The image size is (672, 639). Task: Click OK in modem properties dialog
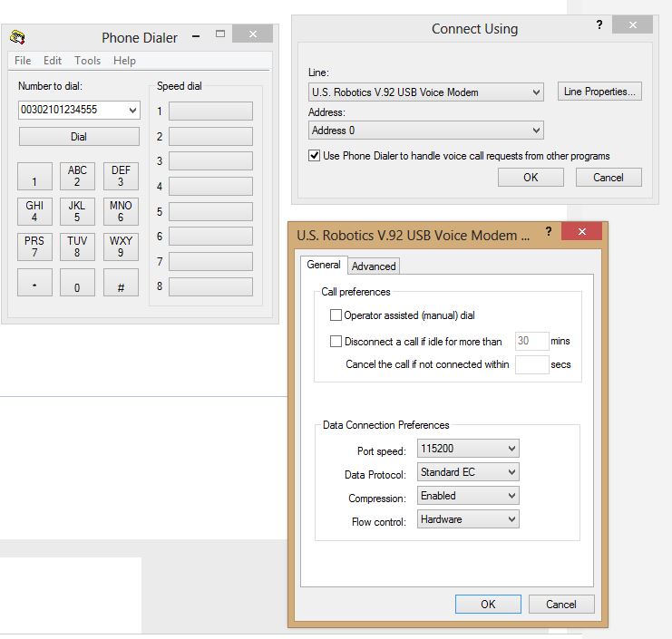click(x=488, y=604)
